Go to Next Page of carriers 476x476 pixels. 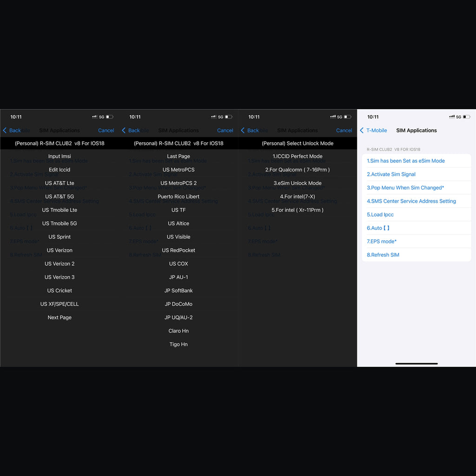59,317
